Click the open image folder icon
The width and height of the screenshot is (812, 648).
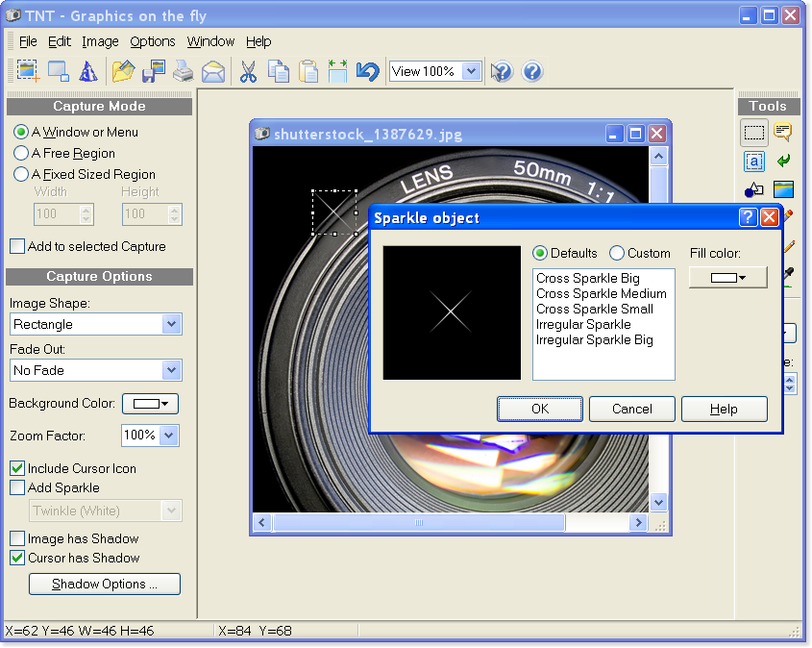123,71
